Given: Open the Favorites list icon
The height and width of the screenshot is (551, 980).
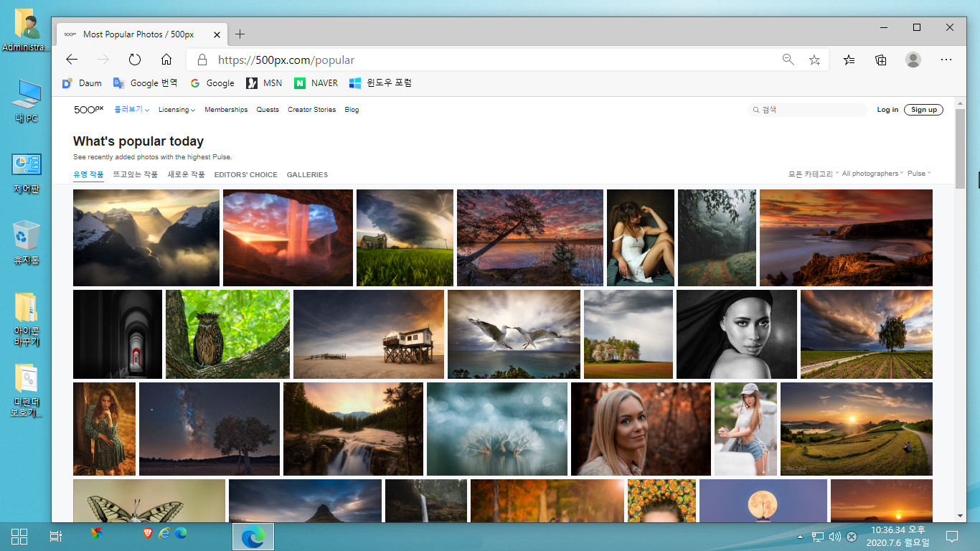Looking at the screenshot, I should (x=849, y=60).
